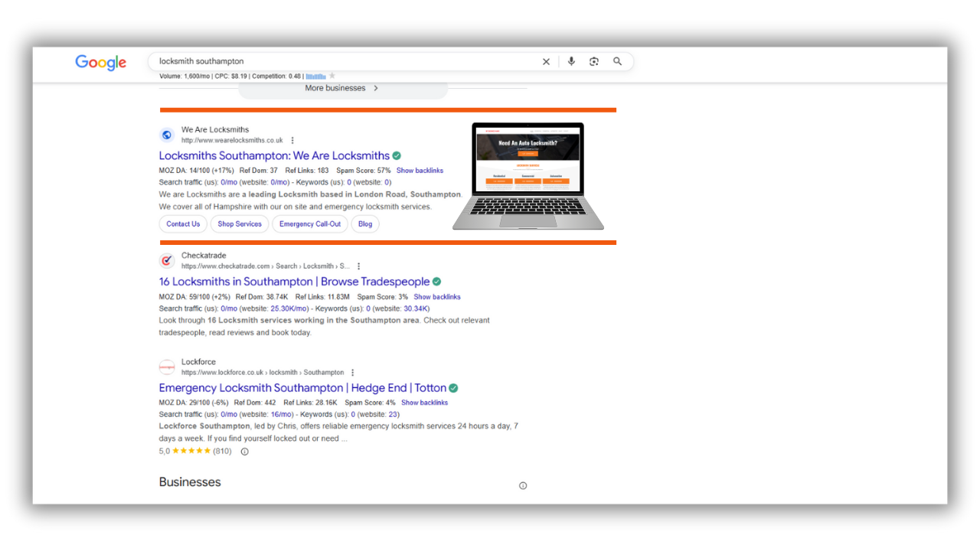The image size is (980, 551).
Task: Show backlinks for Checkatrade result
Action: click(x=437, y=297)
